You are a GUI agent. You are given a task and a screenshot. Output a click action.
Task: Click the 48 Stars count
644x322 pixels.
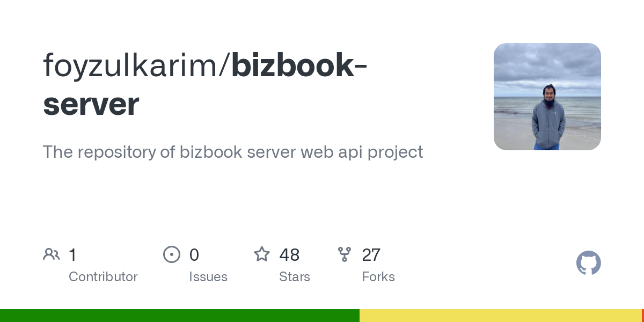click(x=289, y=255)
